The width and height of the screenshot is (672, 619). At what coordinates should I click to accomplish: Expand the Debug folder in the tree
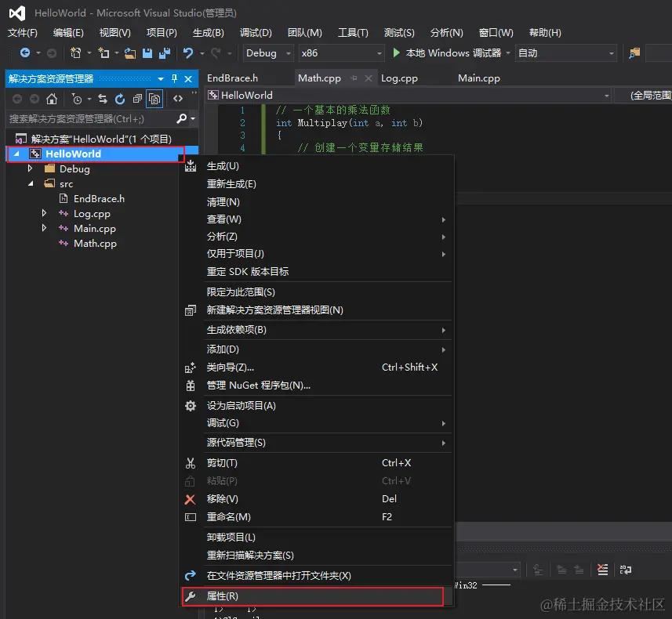tap(30, 168)
